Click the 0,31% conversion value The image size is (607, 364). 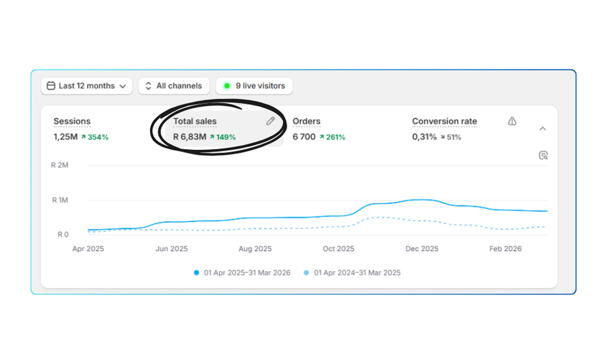tap(425, 137)
